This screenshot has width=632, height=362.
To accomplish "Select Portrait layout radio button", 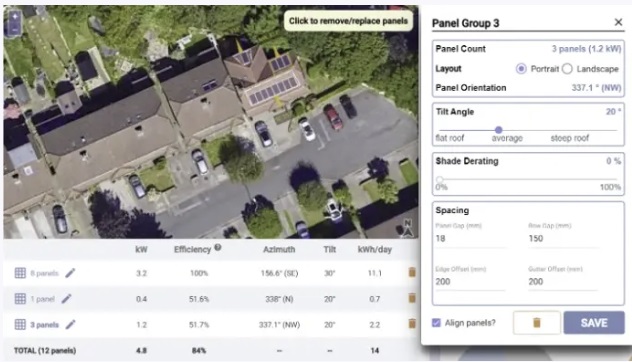I will tap(521, 69).
